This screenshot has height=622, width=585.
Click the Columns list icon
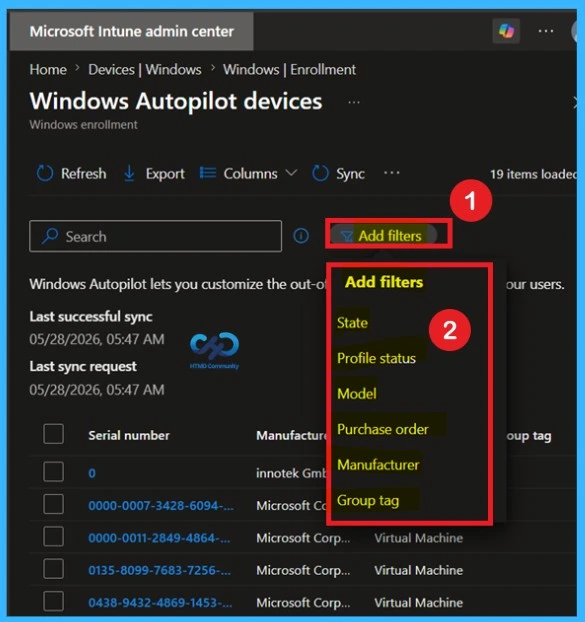pyautogui.click(x=208, y=173)
